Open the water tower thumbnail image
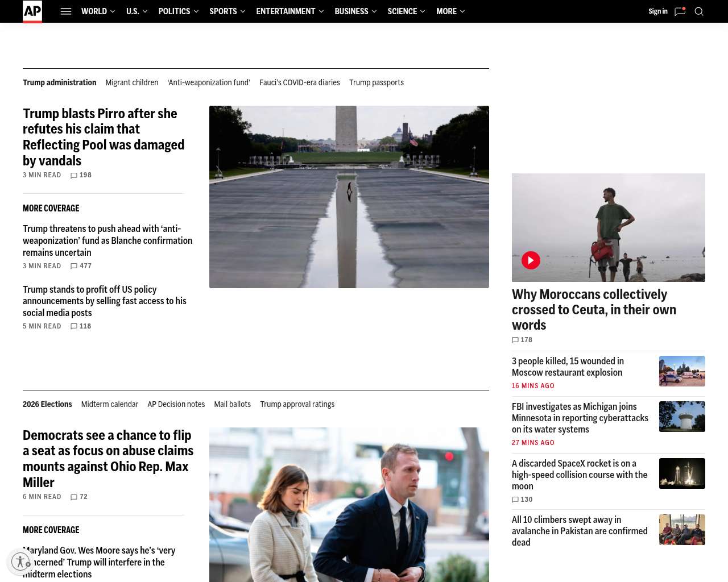728x582 pixels. (x=682, y=417)
